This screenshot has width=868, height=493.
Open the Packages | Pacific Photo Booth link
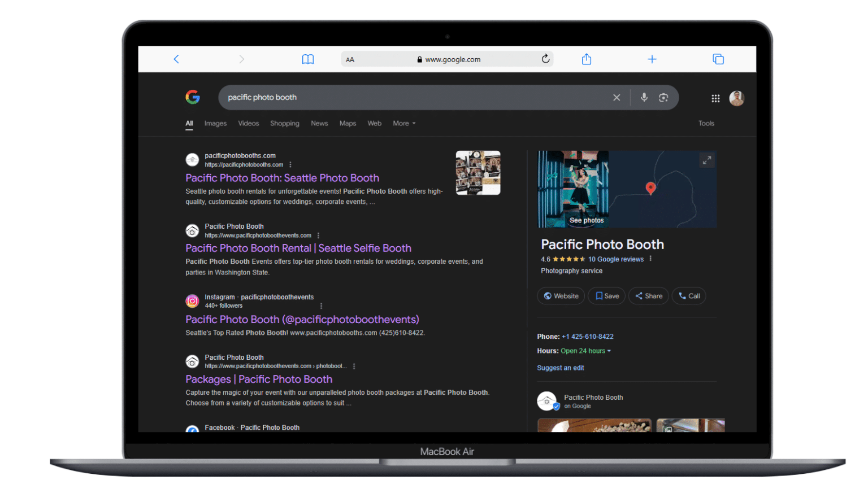[259, 379]
